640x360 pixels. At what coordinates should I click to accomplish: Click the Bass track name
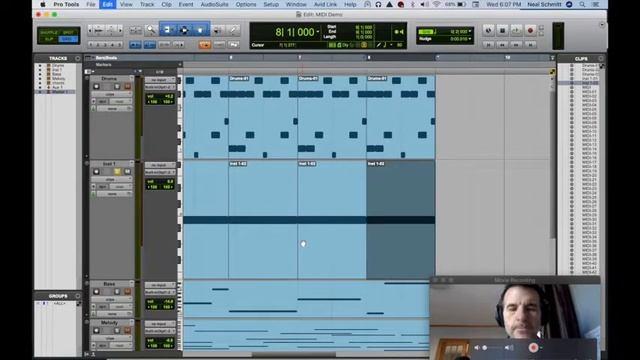click(109, 284)
